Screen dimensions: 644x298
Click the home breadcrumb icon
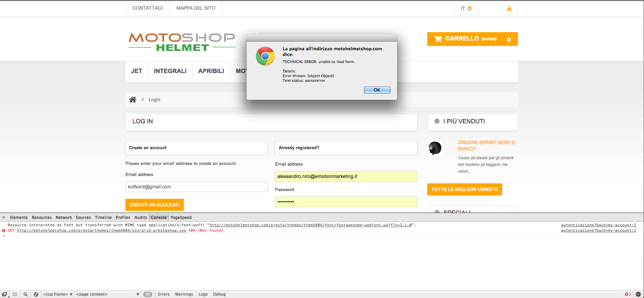pyautogui.click(x=133, y=100)
